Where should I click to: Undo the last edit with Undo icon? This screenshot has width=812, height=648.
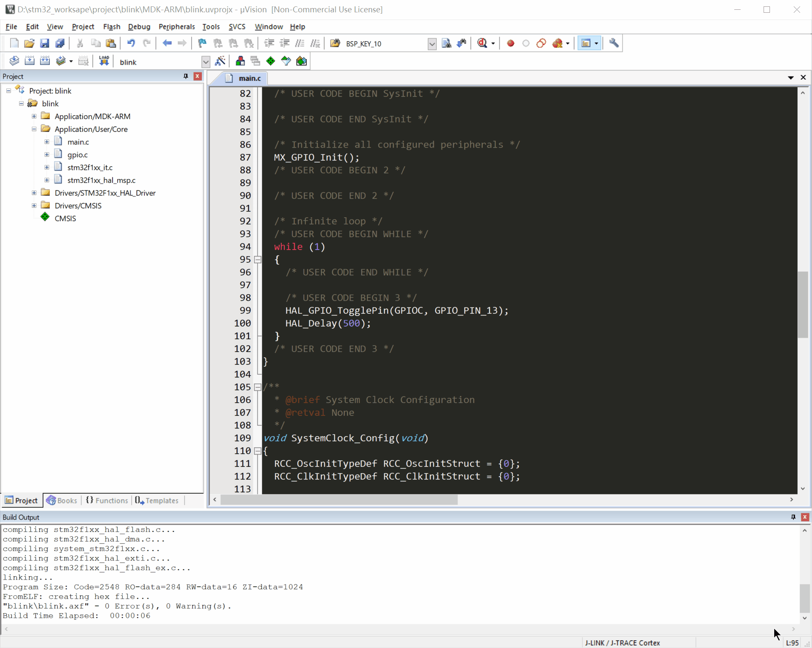131,43
